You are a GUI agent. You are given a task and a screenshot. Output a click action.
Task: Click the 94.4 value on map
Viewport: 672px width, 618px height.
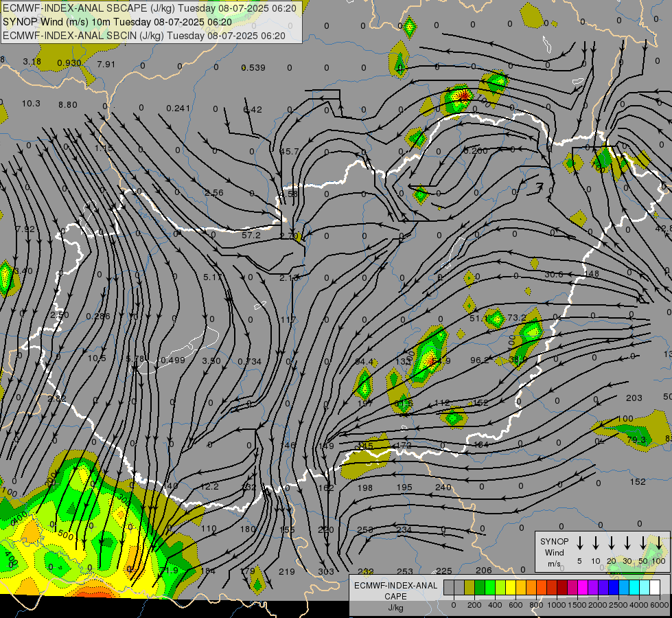coord(364,362)
